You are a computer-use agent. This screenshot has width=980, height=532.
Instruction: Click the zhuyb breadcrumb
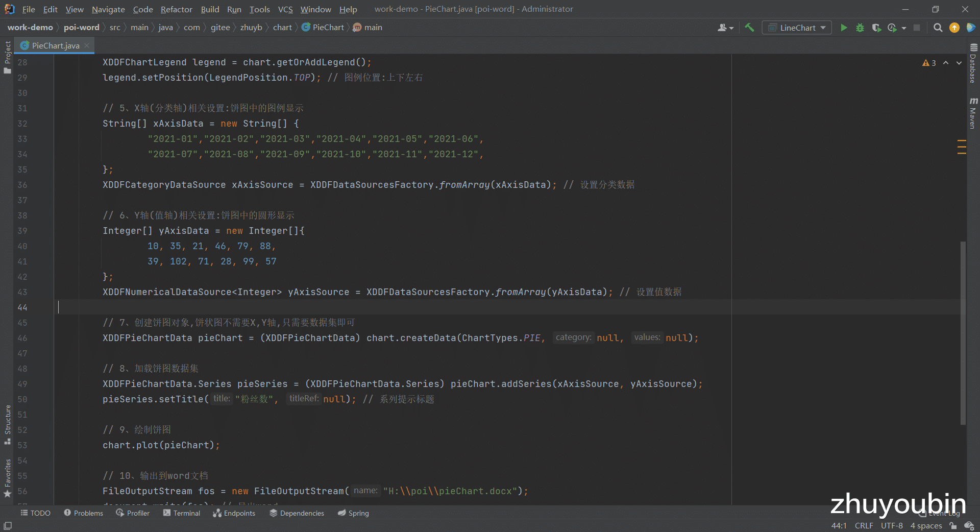pyautogui.click(x=251, y=28)
